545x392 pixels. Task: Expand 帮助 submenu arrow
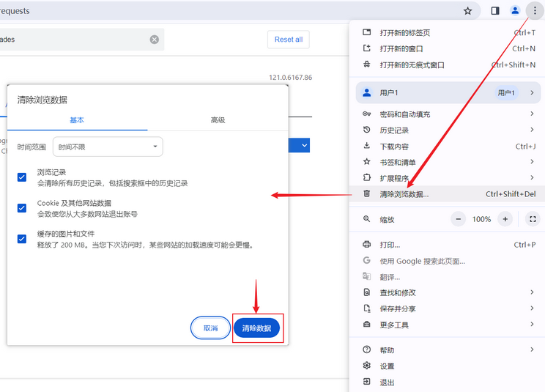(532, 350)
